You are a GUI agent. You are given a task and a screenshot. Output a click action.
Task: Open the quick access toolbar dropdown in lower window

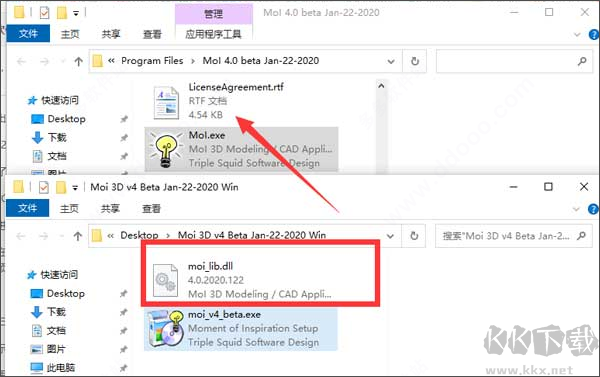[75, 188]
